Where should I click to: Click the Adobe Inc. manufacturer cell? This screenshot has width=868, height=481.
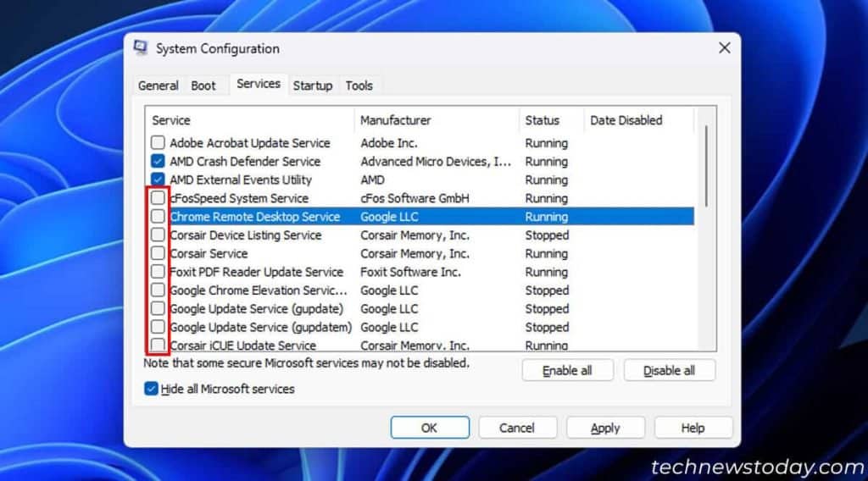(389, 142)
